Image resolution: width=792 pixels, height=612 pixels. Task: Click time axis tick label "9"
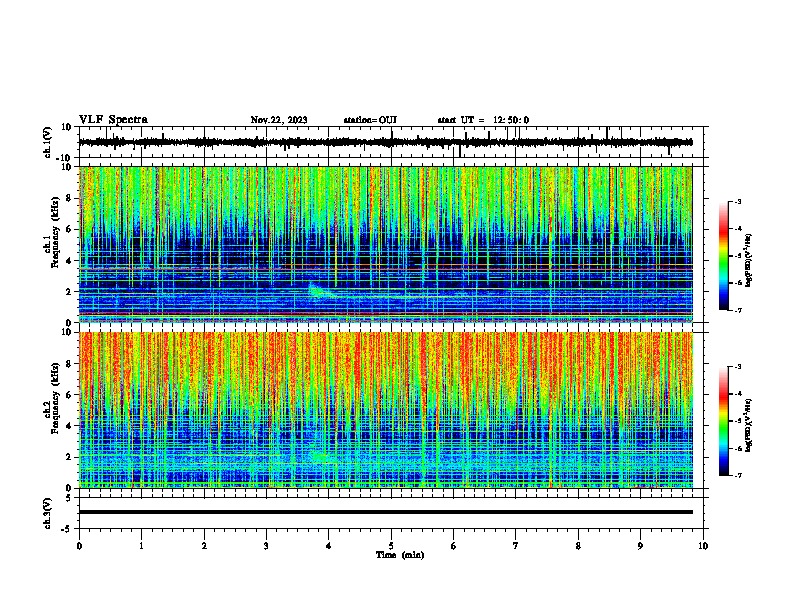click(640, 546)
